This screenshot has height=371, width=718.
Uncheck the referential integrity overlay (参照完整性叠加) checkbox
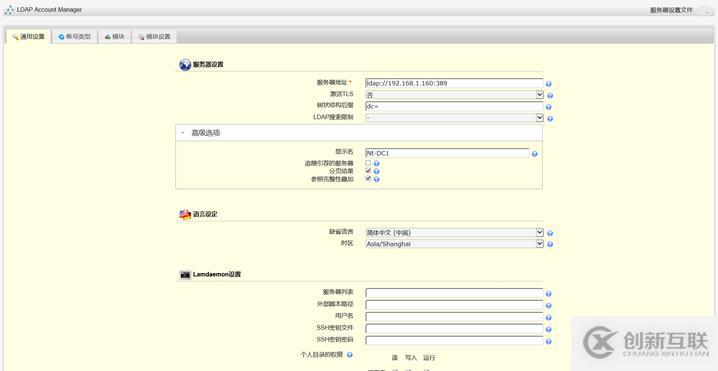tap(368, 179)
